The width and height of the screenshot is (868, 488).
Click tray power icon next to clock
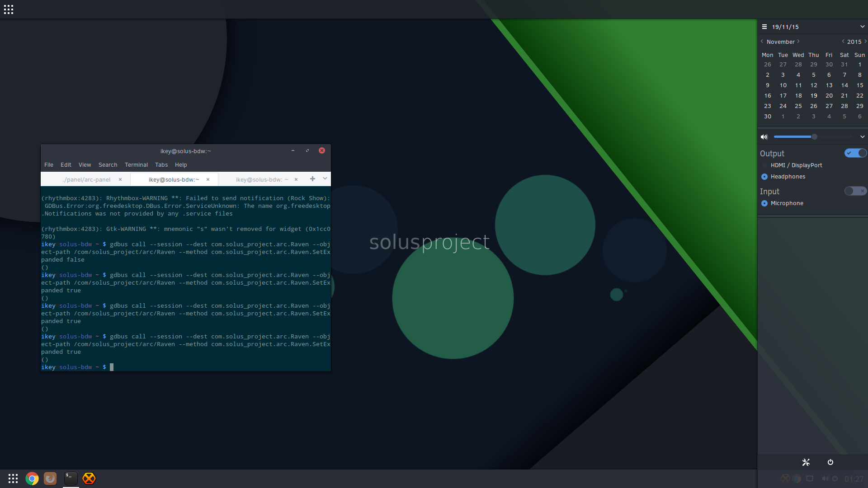(x=835, y=479)
